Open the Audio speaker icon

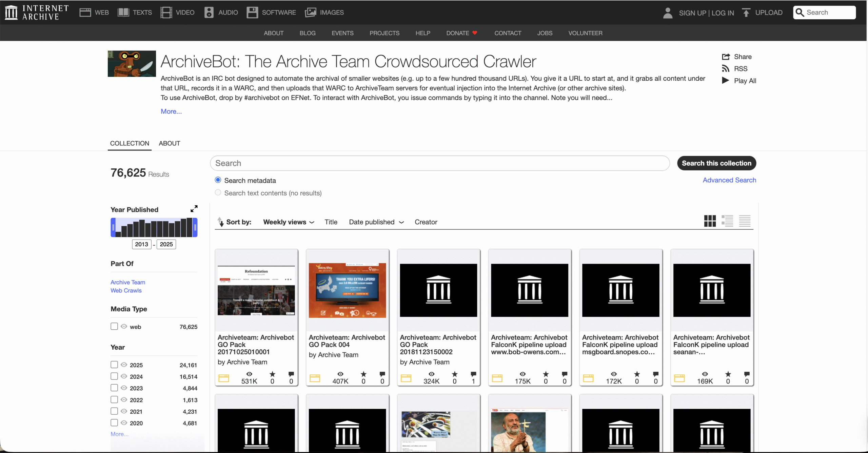coord(209,13)
